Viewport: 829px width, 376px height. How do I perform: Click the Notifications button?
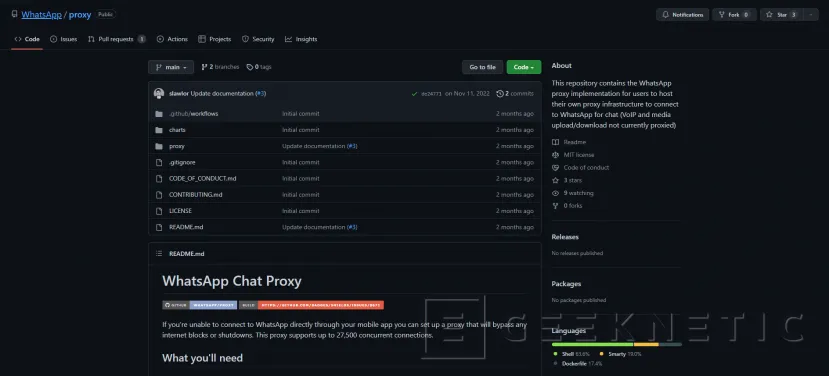pos(683,15)
